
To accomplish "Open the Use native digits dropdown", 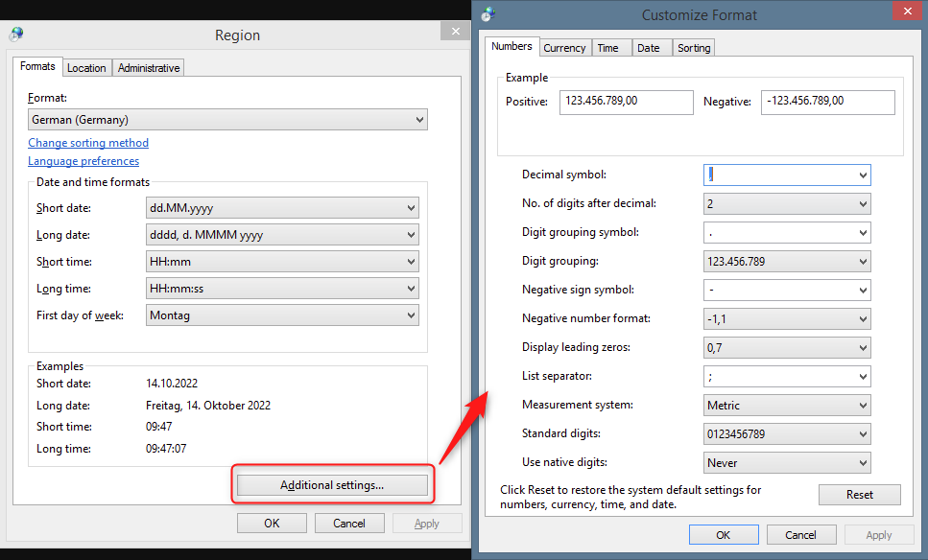I will 787,462.
